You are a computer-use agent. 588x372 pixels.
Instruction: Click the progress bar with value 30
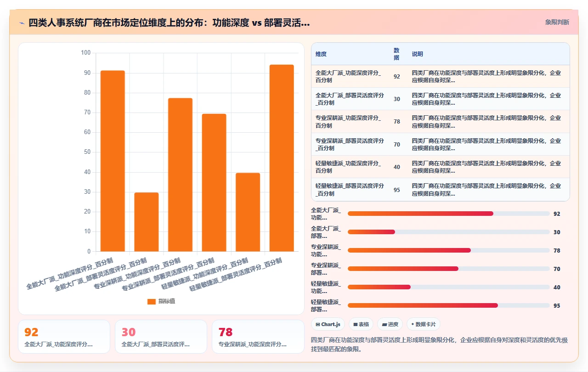(x=449, y=232)
